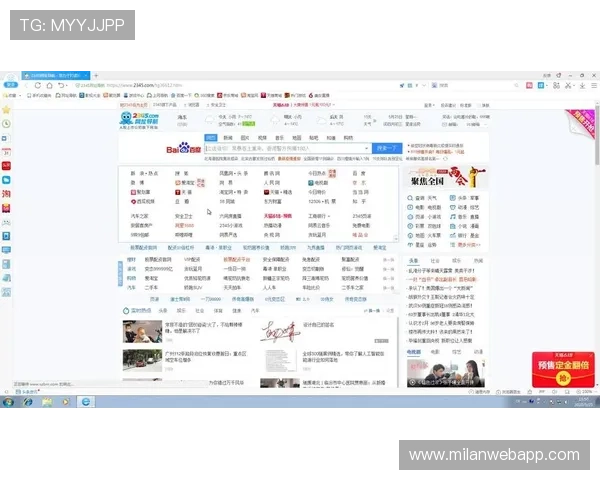Expand the Baidu search box suggestion arrow
This screenshot has height=480, width=600.
pyautogui.click(x=367, y=148)
